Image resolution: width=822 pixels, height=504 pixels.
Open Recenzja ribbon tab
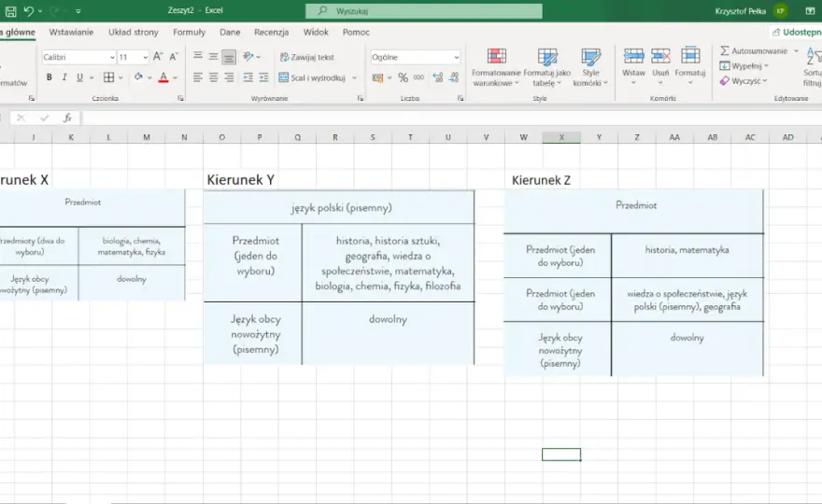(x=271, y=32)
